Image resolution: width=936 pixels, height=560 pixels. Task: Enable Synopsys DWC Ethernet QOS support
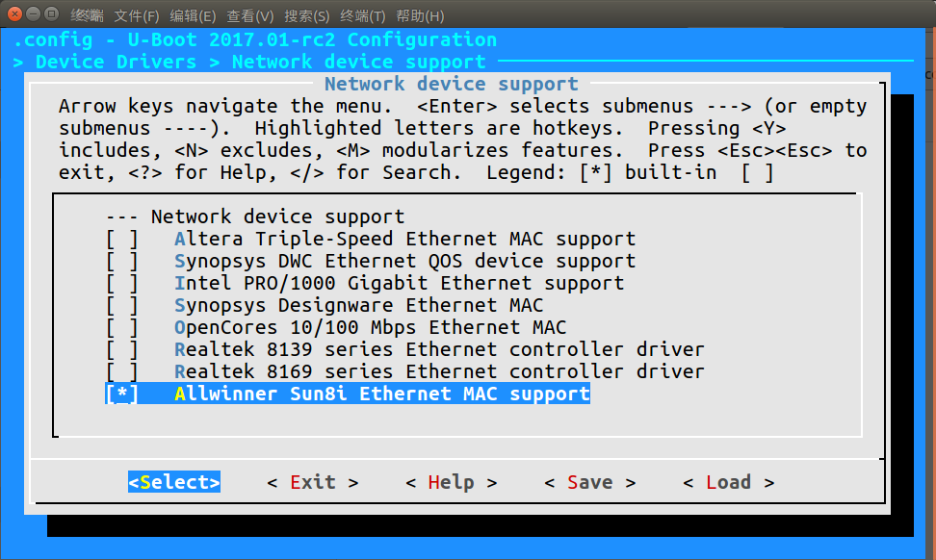(x=121, y=261)
